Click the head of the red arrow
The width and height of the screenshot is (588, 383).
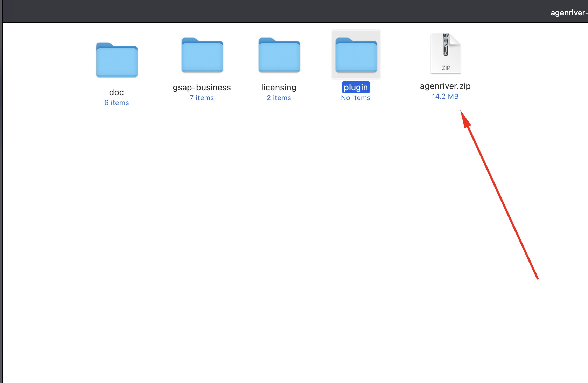[x=464, y=118]
